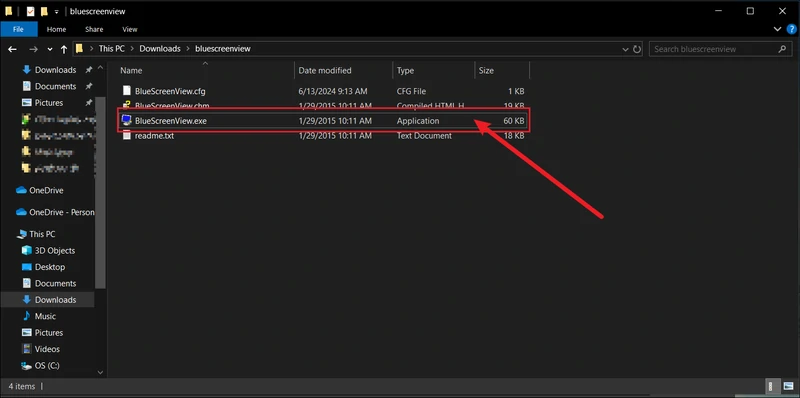Open the Quick Access Toolbar dropdown
The width and height of the screenshot is (800, 398).
click(x=56, y=11)
